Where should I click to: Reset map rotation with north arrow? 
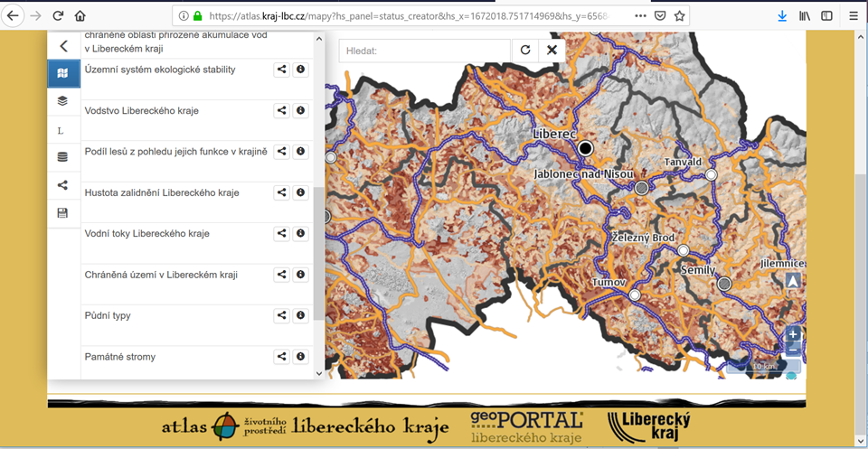(793, 281)
